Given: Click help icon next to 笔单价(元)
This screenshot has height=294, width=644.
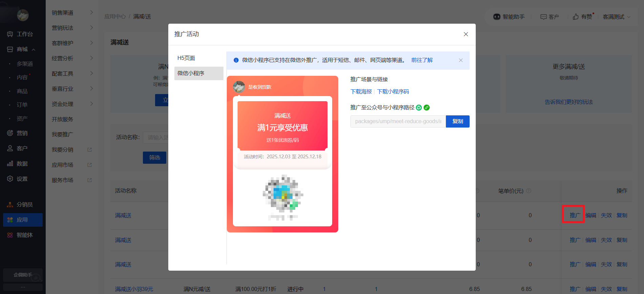Looking at the screenshot, I should [x=529, y=191].
